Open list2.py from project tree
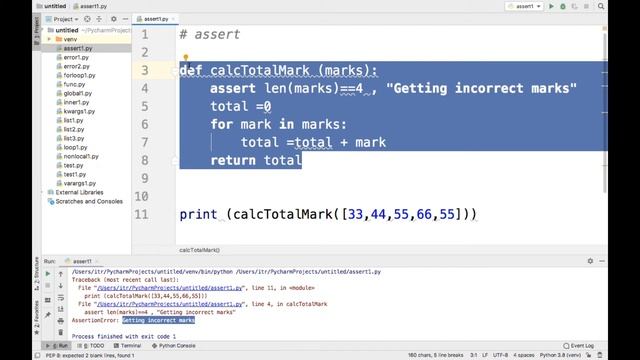Image resolution: width=640 pixels, height=360 pixels. (73, 129)
